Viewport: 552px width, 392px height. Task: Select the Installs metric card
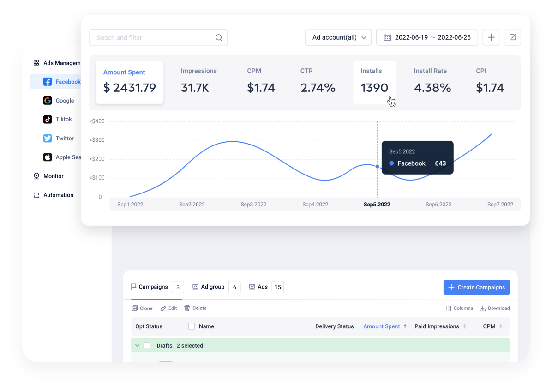(374, 83)
